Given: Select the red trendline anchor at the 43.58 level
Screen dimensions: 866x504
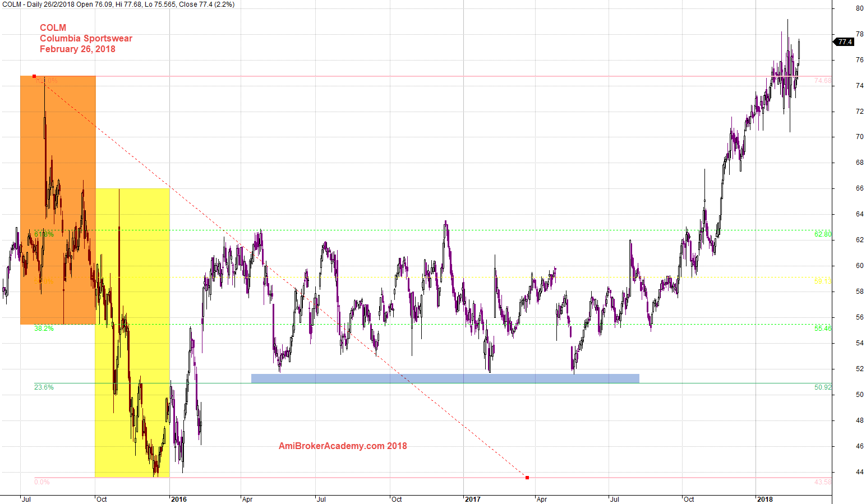Looking at the screenshot, I should coord(527,478).
